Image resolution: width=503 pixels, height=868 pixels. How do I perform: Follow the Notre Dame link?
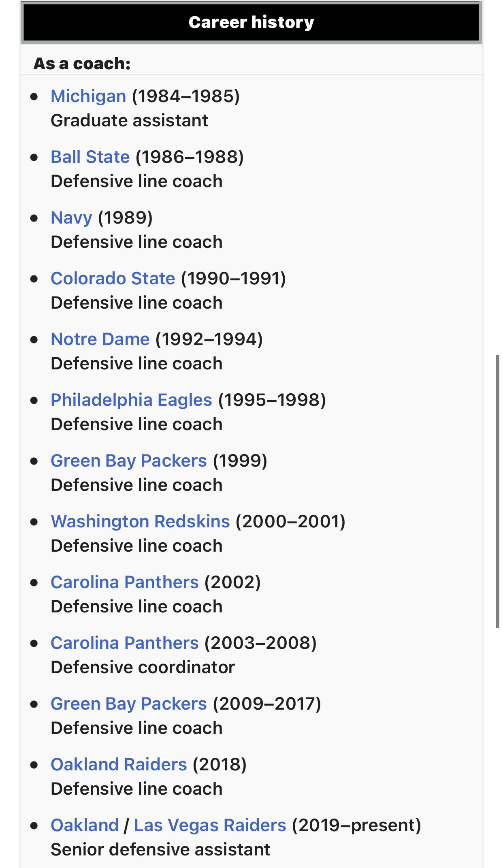click(x=100, y=339)
